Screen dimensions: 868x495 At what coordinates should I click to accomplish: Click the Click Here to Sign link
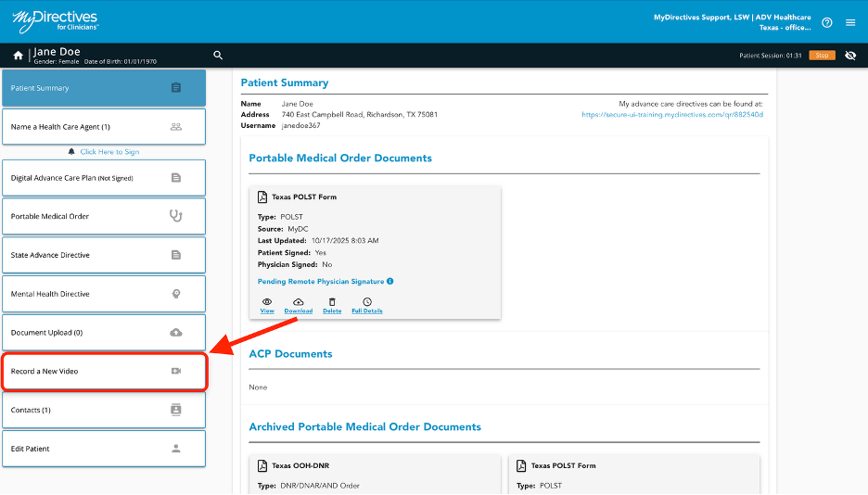[x=108, y=152]
